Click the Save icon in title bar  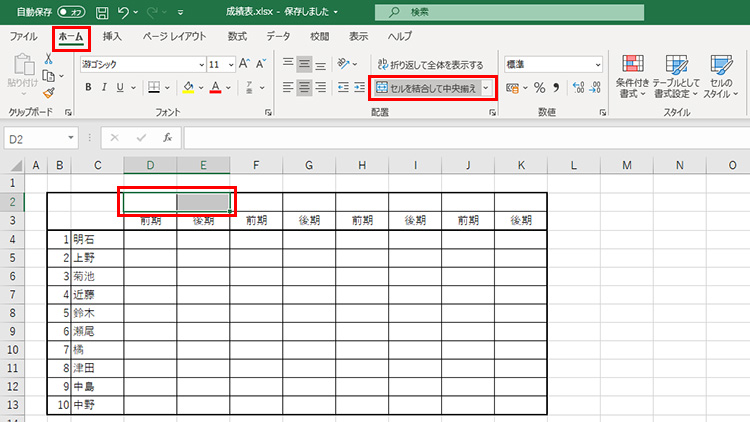[x=103, y=12]
